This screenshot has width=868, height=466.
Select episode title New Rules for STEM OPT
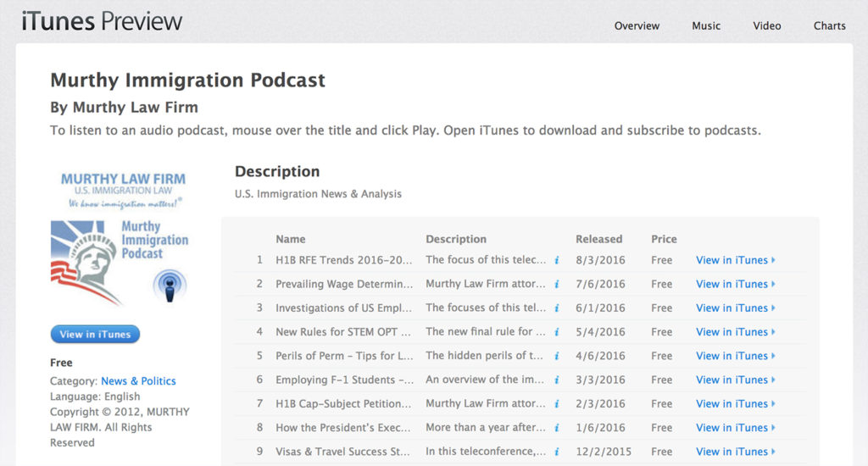tap(343, 332)
